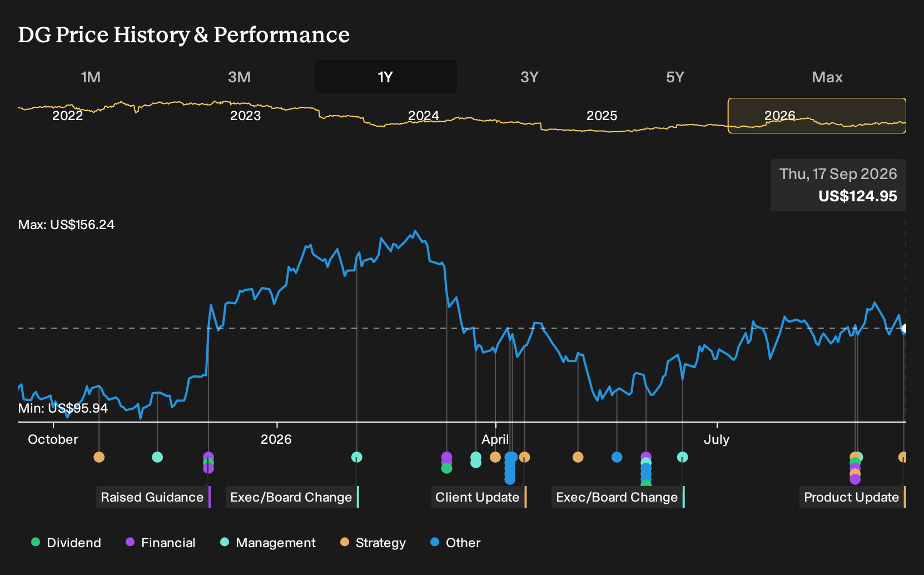
Task: Click the orange strategy event dot after October
Action: 99,457
